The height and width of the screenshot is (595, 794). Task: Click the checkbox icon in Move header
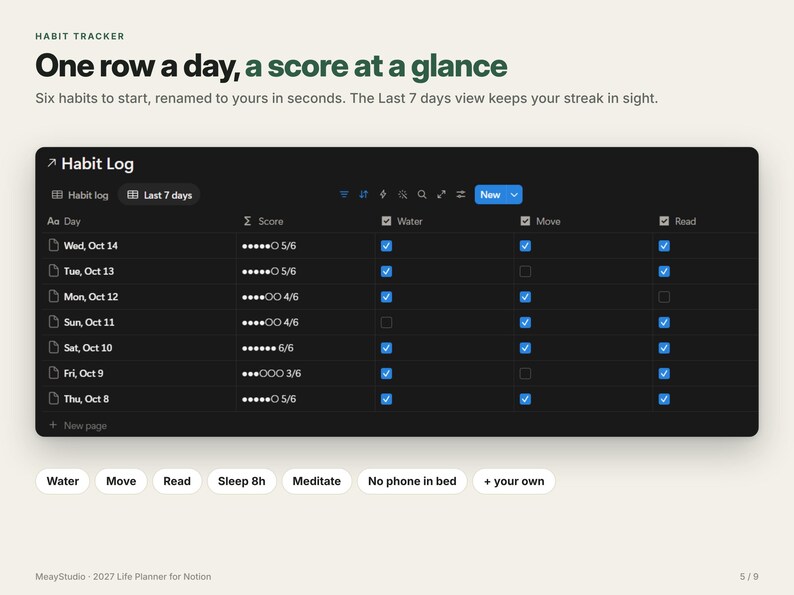click(x=525, y=221)
